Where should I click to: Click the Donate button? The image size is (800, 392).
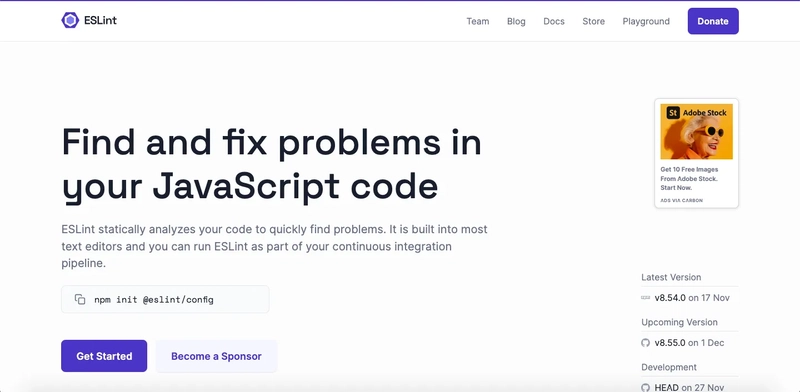coord(713,21)
